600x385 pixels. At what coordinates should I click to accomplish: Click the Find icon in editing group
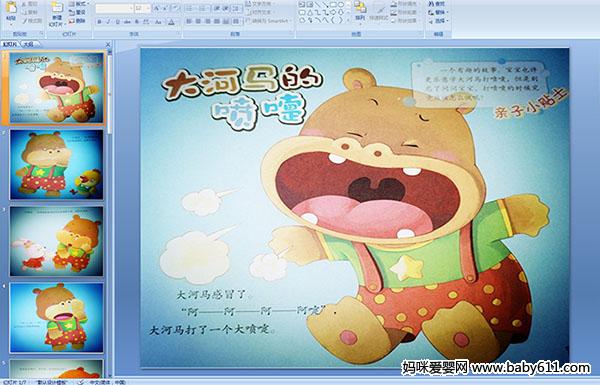tap(437, 4)
